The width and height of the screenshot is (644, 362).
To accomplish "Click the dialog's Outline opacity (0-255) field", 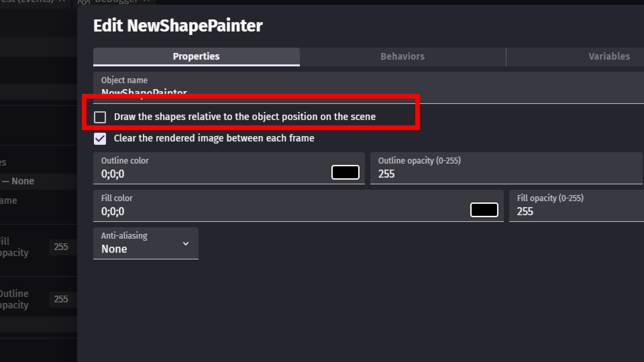I will [x=506, y=174].
